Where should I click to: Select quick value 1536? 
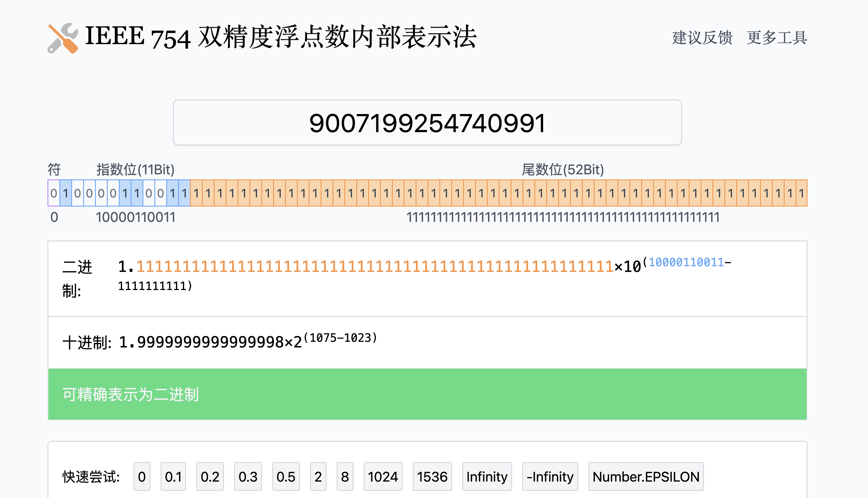tap(432, 477)
